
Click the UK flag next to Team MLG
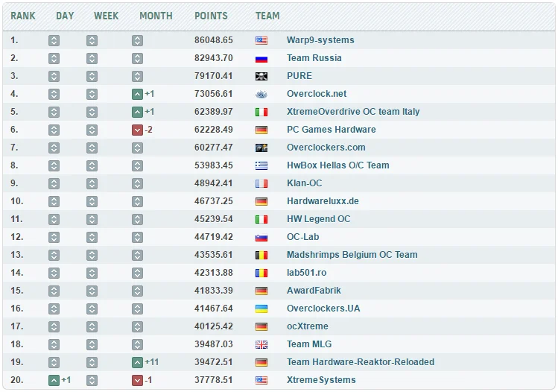coord(261,344)
